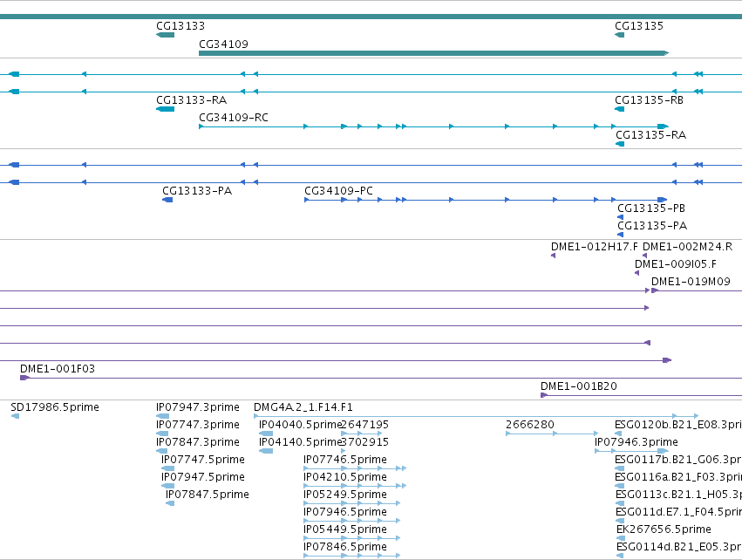Select the ESG0114d.B21_E05 EST label
Screen dimensions: 742x560
pos(678,547)
